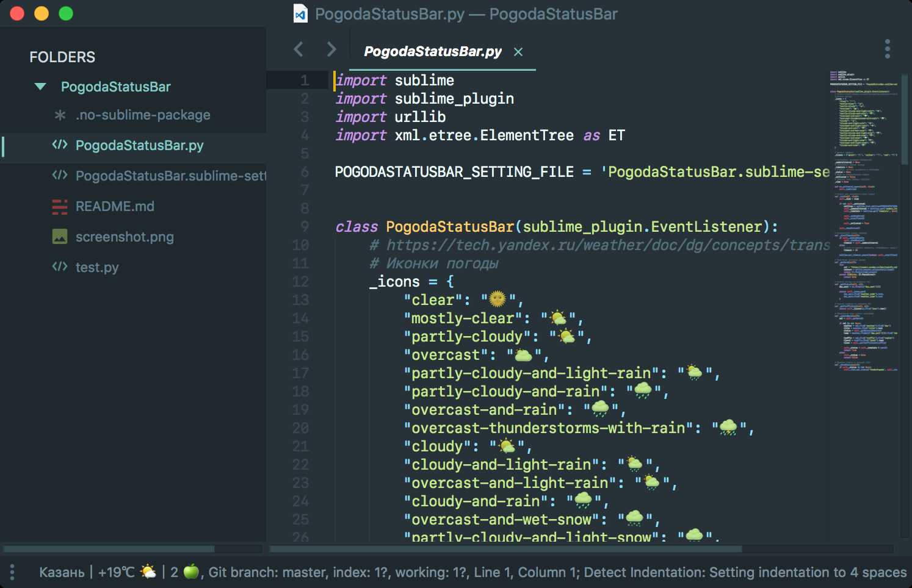Collapse the PogodaStatusBar folder triangle

(40, 87)
